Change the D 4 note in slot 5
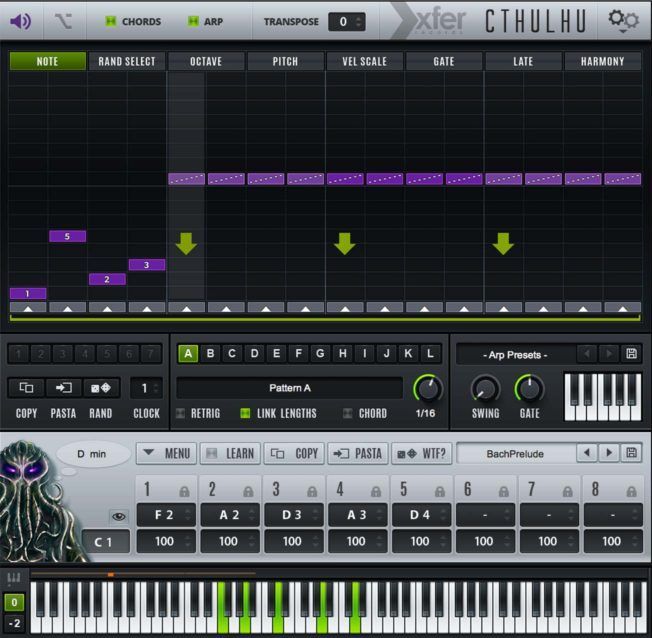Screen dimensions: 652x638 coord(421,515)
